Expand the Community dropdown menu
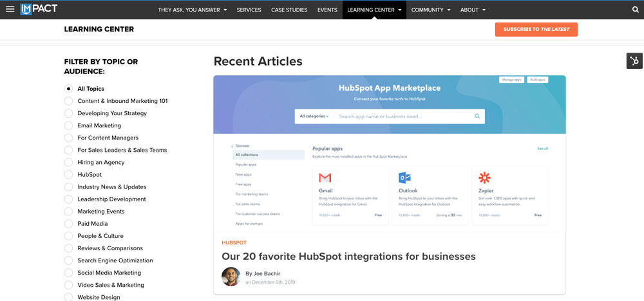This screenshot has height=301, width=644. tap(431, 10)
